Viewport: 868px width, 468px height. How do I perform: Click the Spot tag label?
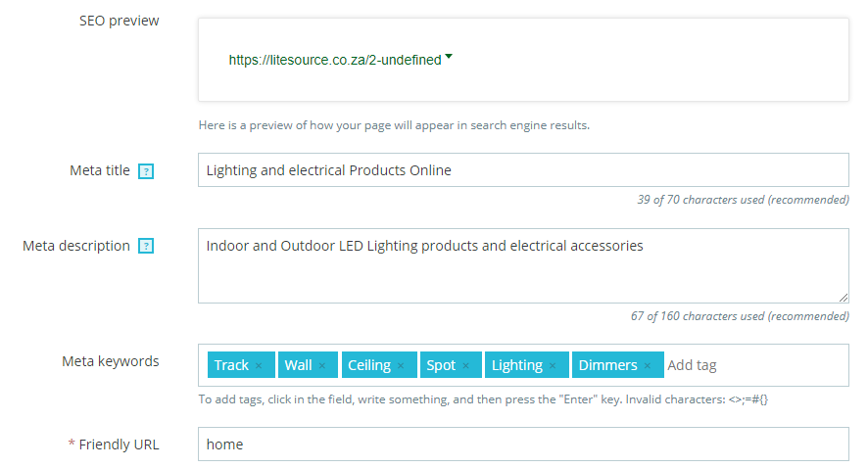tap(441, 365)
